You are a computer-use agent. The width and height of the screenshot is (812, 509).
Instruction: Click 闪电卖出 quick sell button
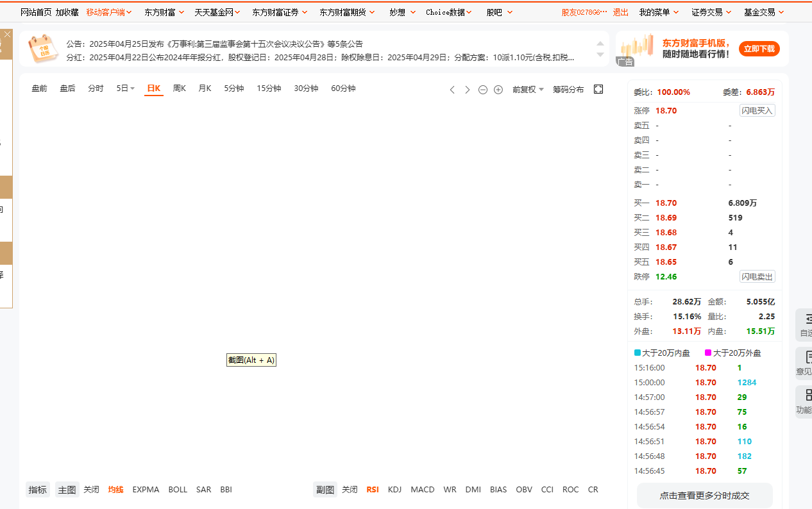pyautogui.click(x=757, y=277)
